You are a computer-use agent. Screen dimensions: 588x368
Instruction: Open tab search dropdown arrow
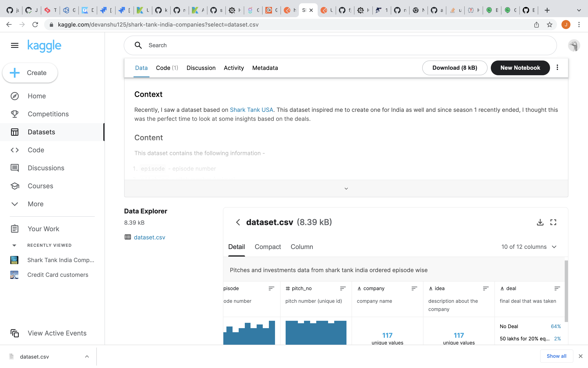tap(579, 10)
